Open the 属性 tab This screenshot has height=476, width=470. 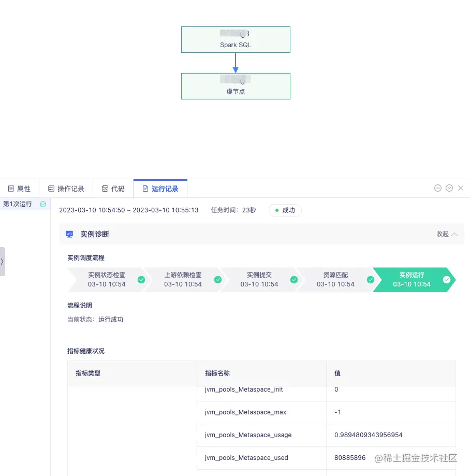click(x=19, y=189)
